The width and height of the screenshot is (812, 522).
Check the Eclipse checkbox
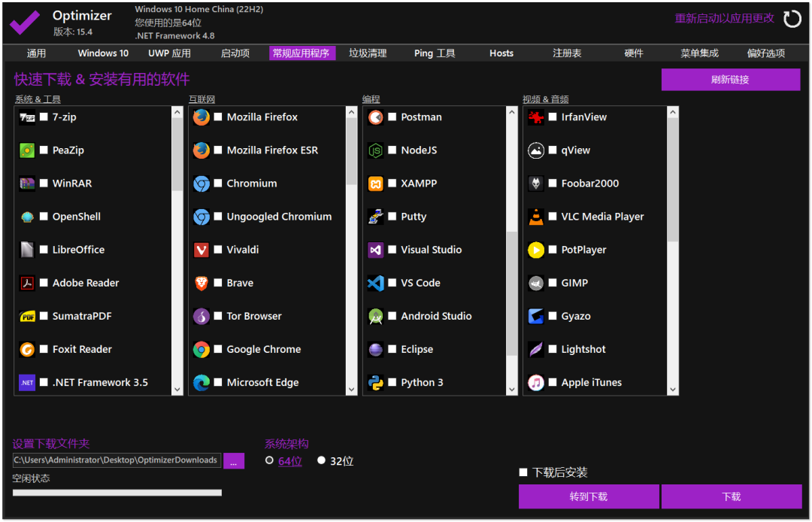click(x=392, y=349)
